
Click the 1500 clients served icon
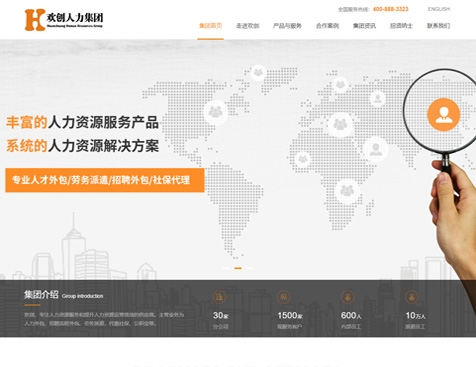pyautogui.click(x=284, y=296)
